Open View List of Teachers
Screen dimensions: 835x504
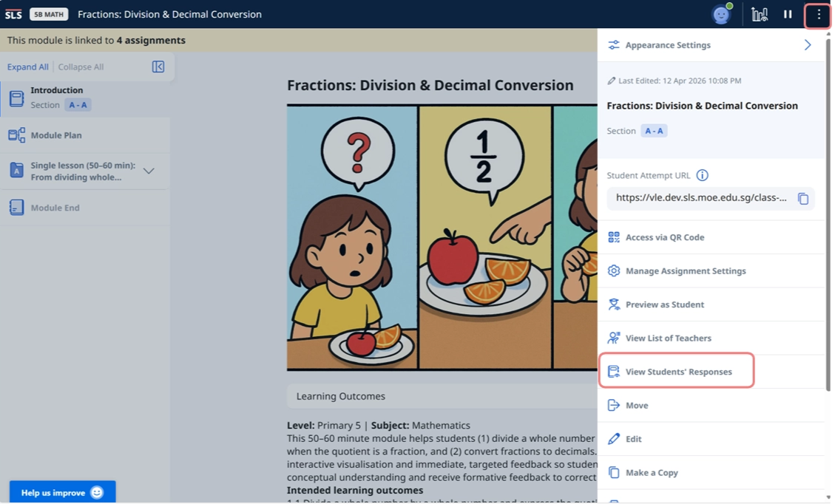pyautogui.click(x=711, y=338)
